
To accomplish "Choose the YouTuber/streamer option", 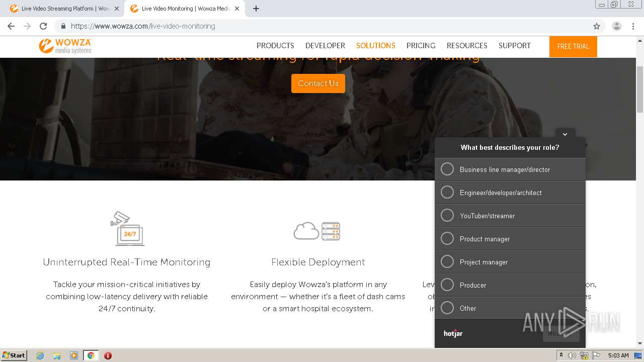I will coord(510,216).
